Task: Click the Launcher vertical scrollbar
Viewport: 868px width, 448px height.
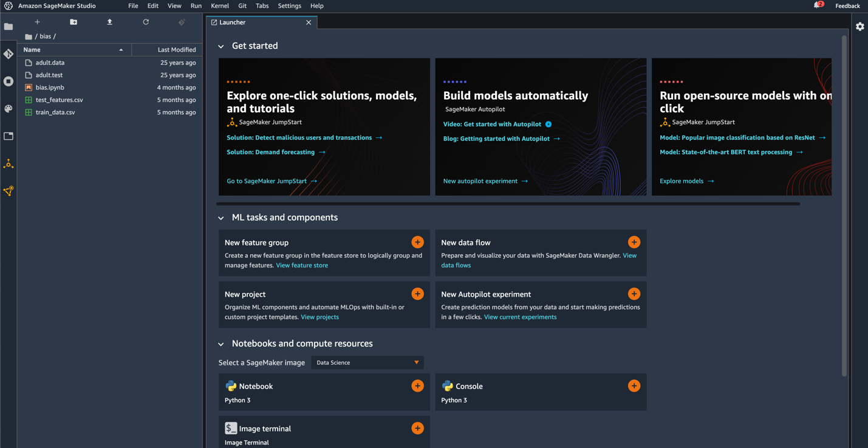Action: [x=844, y=207]
